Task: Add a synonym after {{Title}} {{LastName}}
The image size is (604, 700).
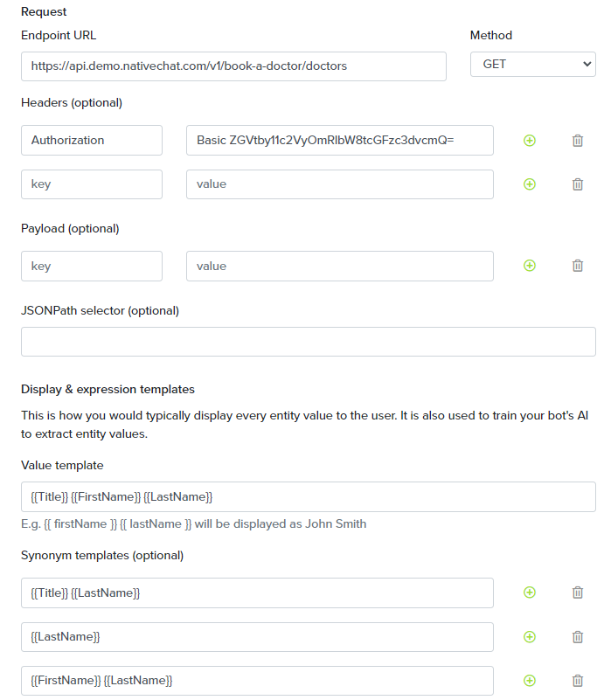Action: (530, 593)
